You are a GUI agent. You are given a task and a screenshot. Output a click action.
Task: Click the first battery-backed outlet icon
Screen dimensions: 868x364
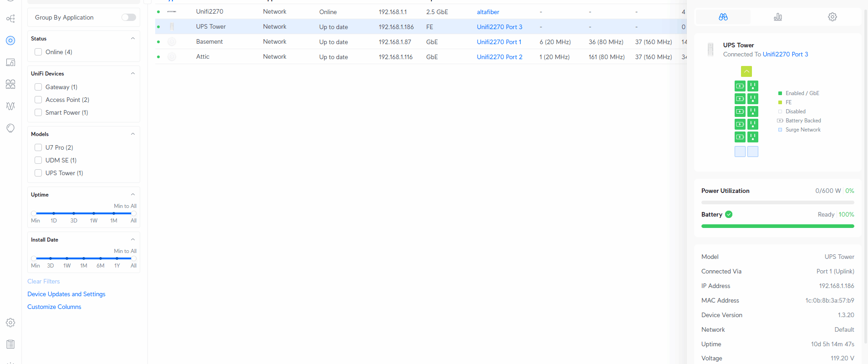(x=740, y=86)
